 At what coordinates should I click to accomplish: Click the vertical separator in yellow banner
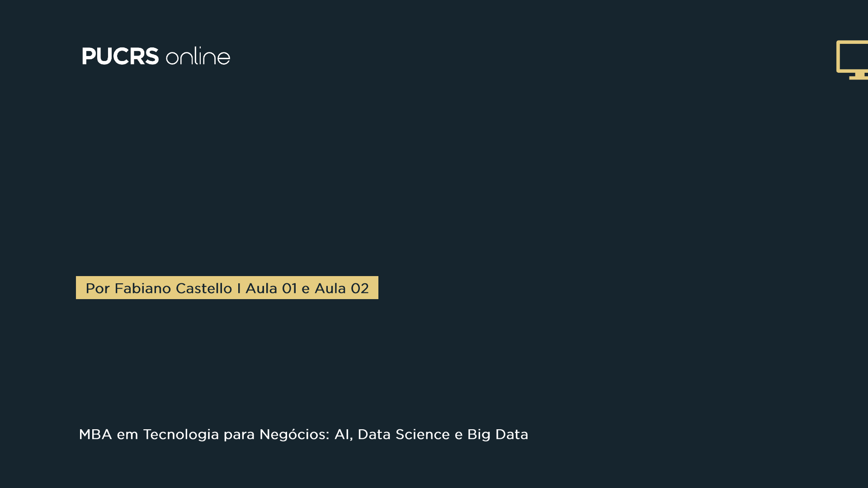pyautogui.click(x=239, y=288)
